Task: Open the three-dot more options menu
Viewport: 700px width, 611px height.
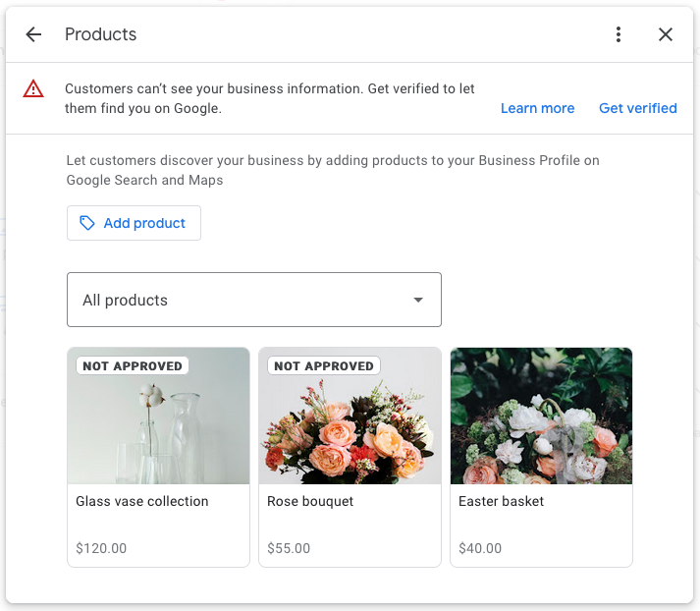Action: (618, 34)
